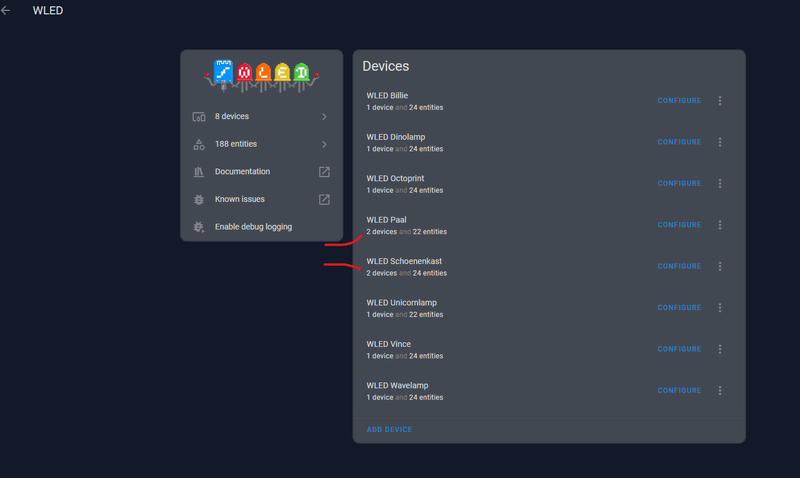Go back using the arrow icon
The image size is (800, 478).
[x=6, y=10]
